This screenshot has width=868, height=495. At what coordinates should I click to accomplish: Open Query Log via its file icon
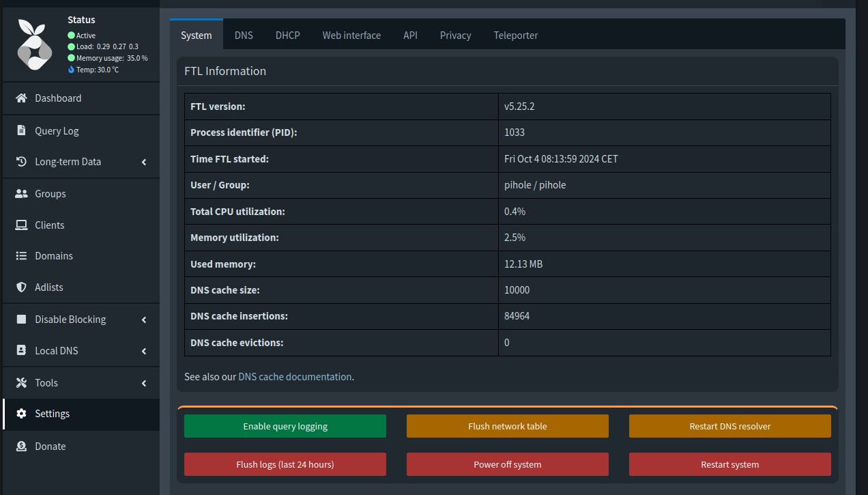click(21, 131)
